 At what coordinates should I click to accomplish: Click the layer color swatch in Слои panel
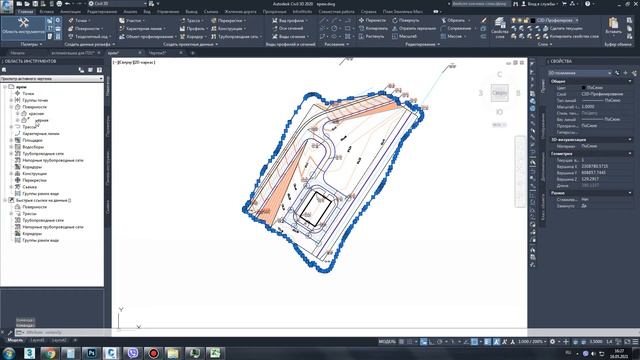tap(533, 20)
